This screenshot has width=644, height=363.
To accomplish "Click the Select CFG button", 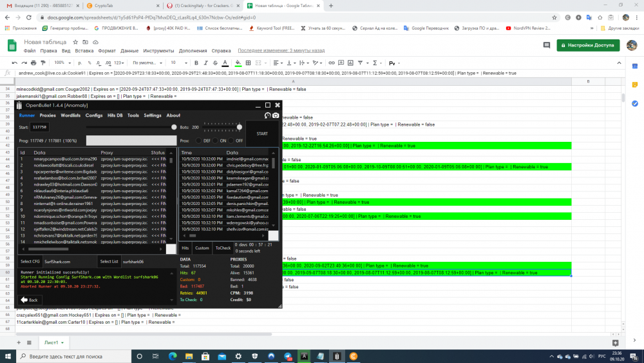I will (x=30, y=261).
